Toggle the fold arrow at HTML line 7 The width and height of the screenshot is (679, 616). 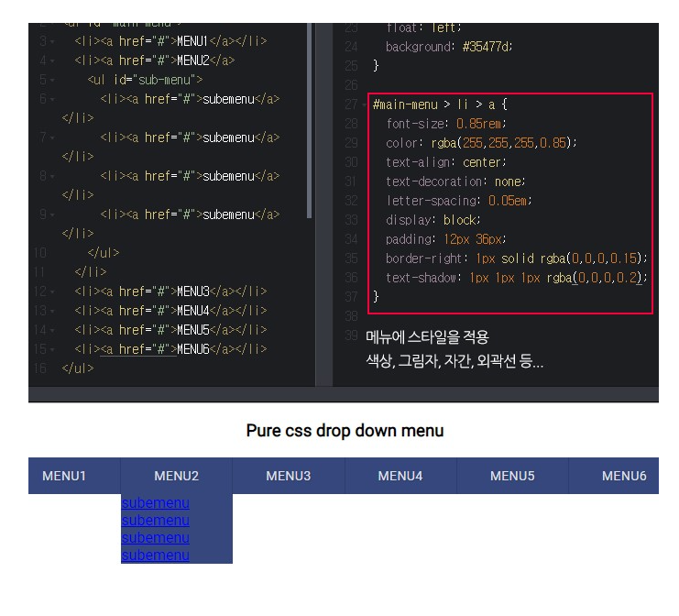(52, 138)
